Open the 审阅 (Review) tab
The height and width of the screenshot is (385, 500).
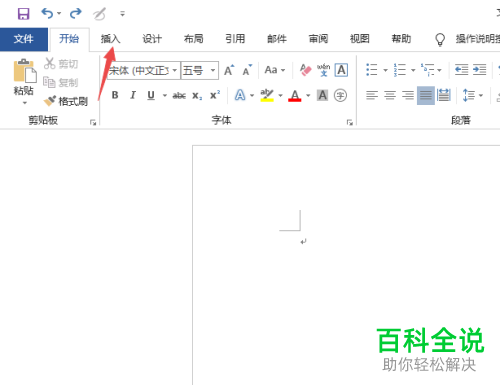[318, 39]
